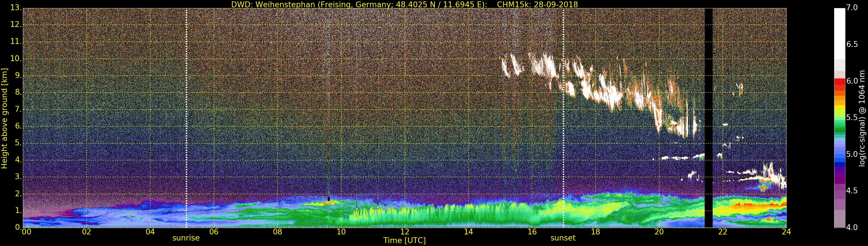The image size is (868, 246).
Task: Click the black data gap column near 21:30
Action: 709,118
